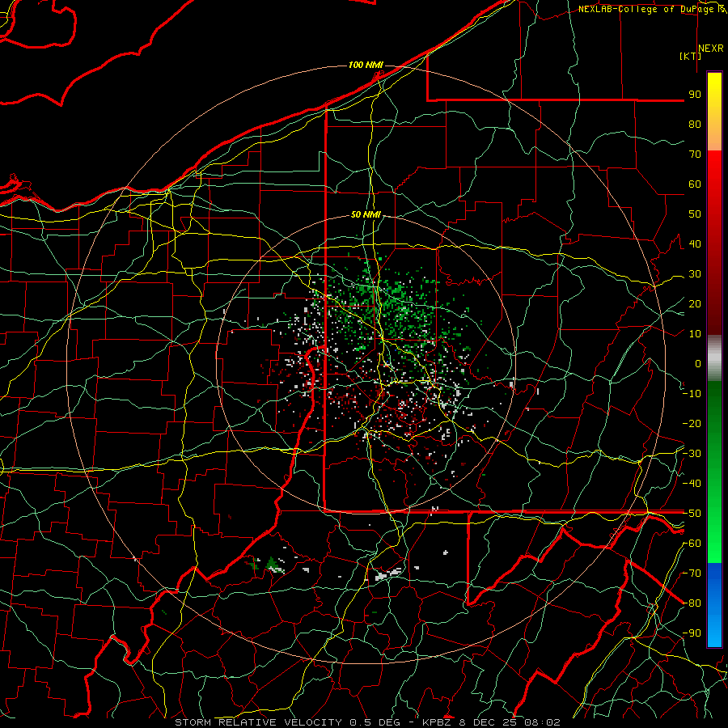The width and height of the screenshot is (728, 728).
Task: Click the -20 value on velocity scale
Action: [x=692, y=424]
